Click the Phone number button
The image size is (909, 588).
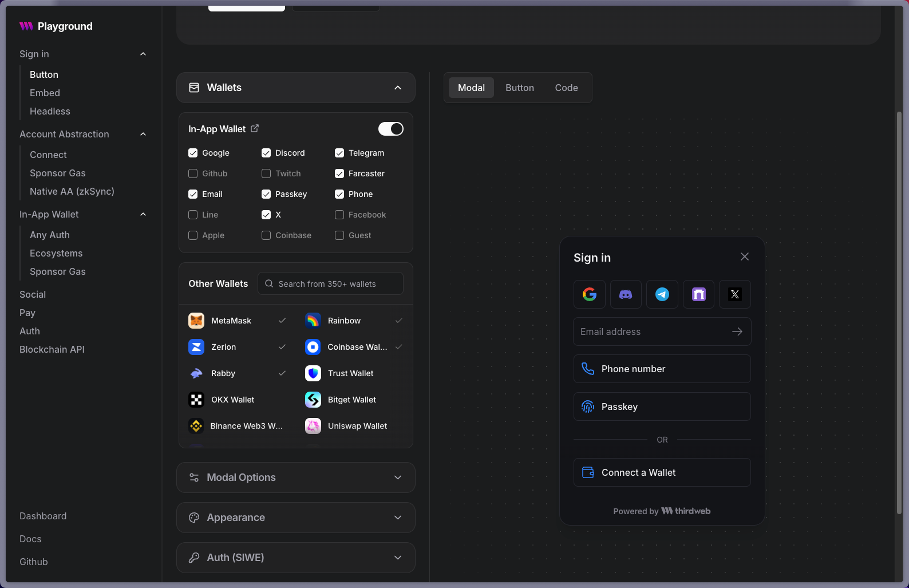coord(662,369)
